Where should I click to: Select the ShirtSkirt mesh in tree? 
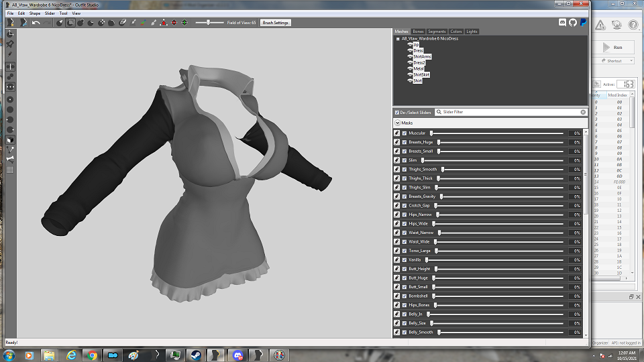pyautogui.click(x=421, y=74)
